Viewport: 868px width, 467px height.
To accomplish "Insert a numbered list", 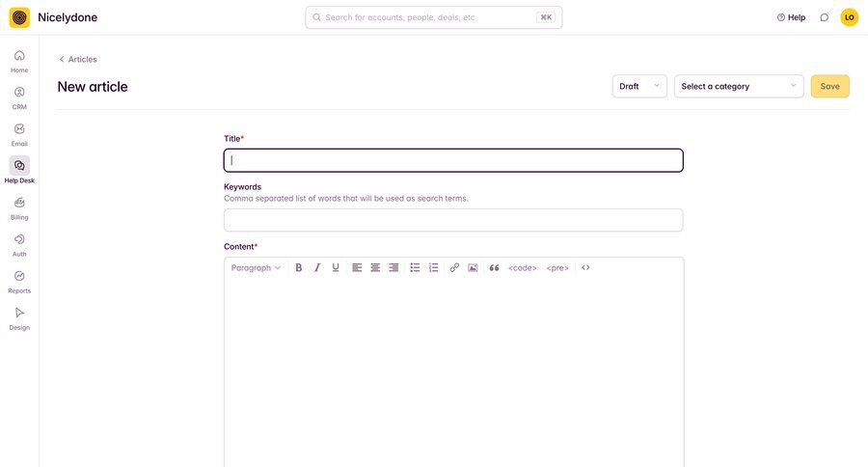I will coord(433,267).
